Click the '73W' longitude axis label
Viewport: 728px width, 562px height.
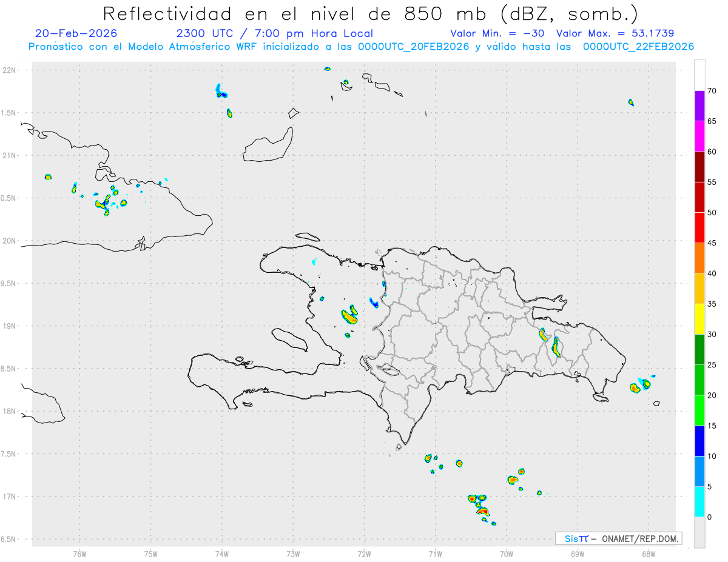[x=293, y=553]
